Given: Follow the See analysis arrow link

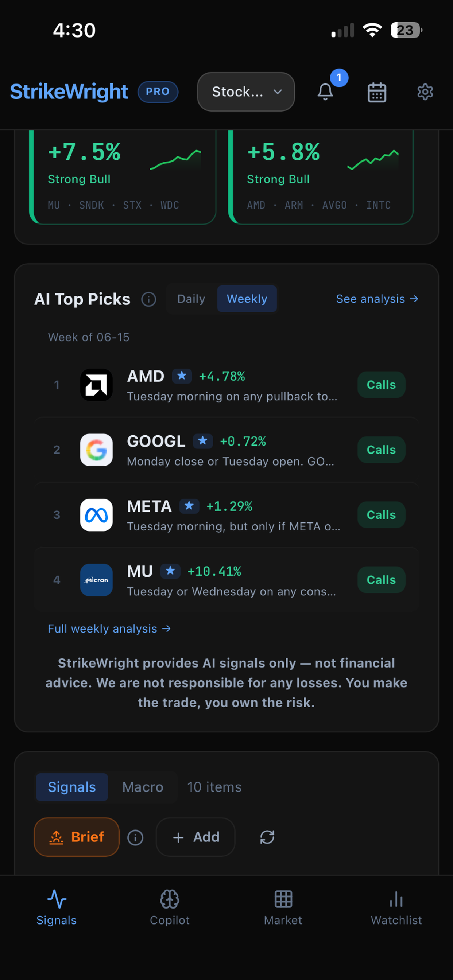Looking at the screenshot, I should (377, 299).
